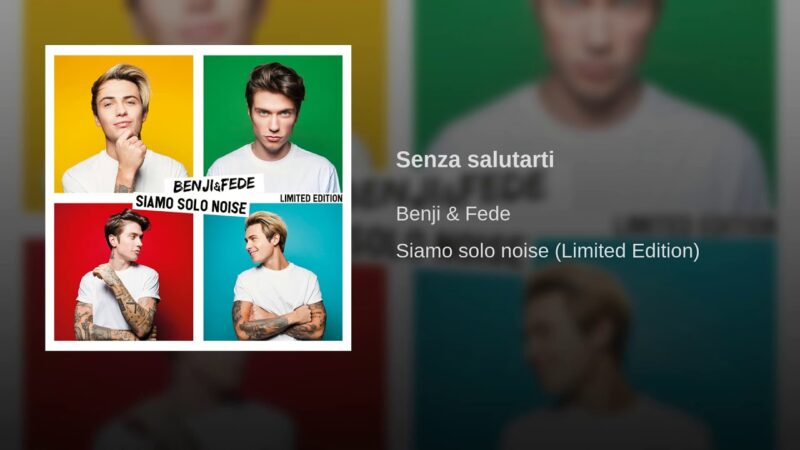800x450 pixels.
Task: Click the green panel of the album cover
Action: tap(273, 123)
